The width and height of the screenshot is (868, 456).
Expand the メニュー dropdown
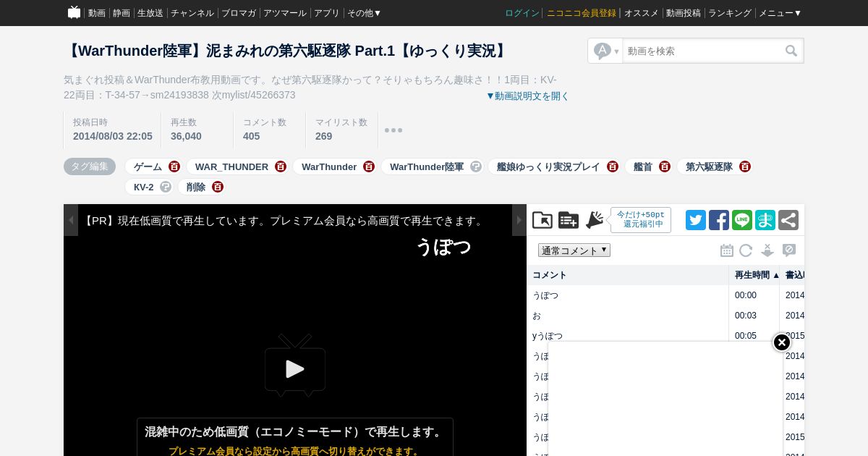click(780, 13)
